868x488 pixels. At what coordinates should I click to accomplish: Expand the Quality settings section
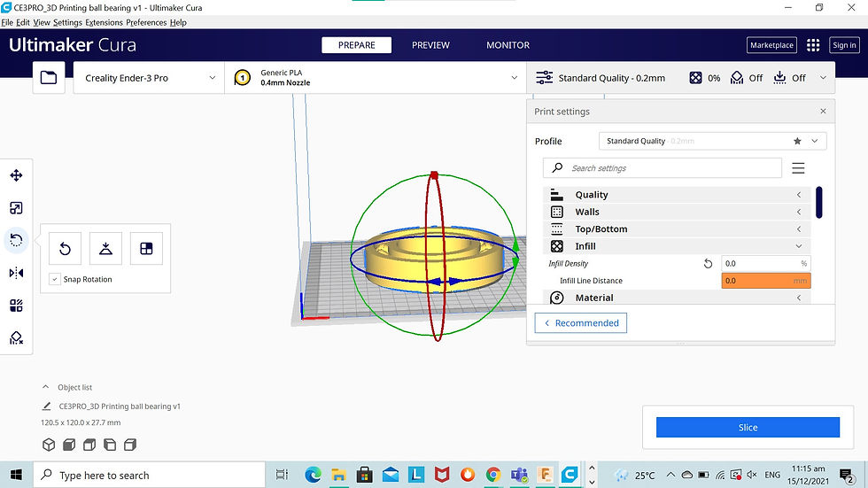pyautogui.click(x=677, y=195)
